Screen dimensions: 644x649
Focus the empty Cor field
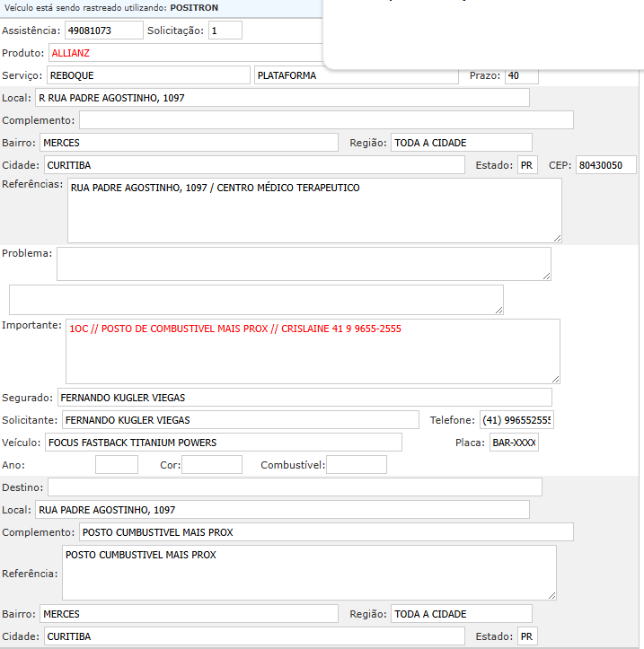[x=212, y=465]
